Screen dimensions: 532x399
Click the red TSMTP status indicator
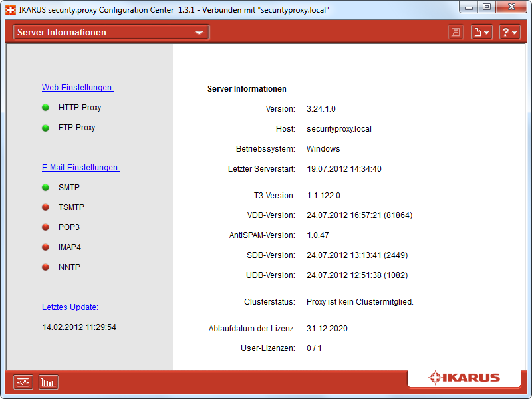click(46, 207)
